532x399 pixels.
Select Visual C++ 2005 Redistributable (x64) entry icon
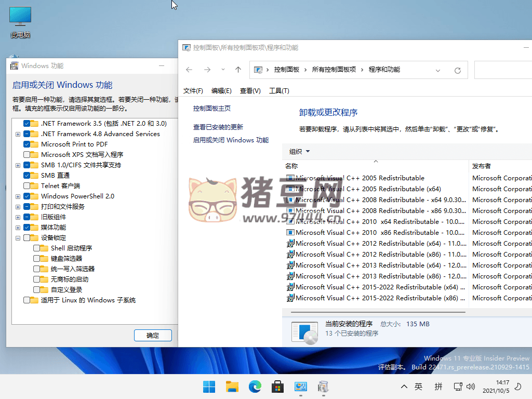pyautogui.click(x=290, y=189)
